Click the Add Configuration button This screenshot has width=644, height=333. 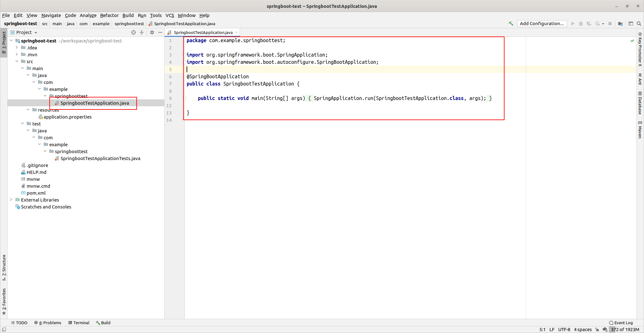click(x=542, y=24)
